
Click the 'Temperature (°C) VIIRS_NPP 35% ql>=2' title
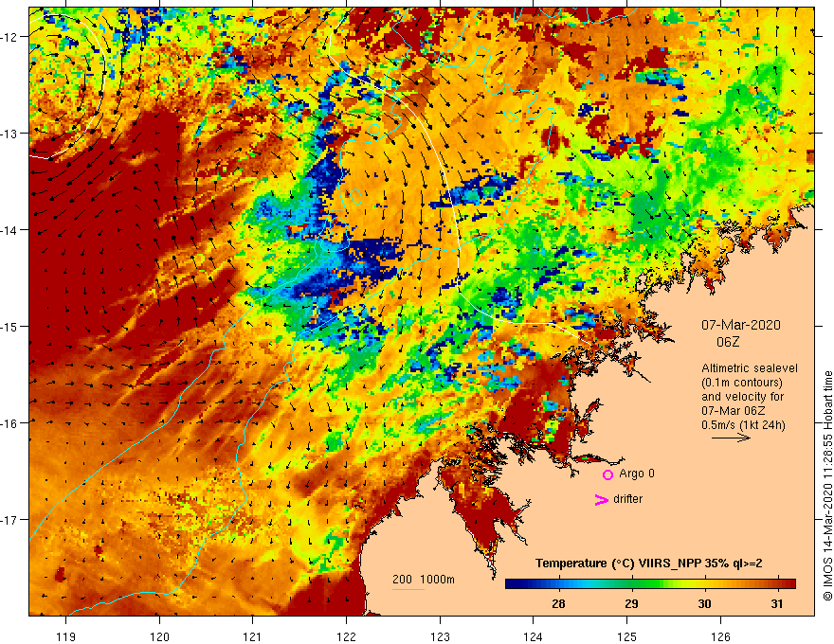tap(649, 563)
